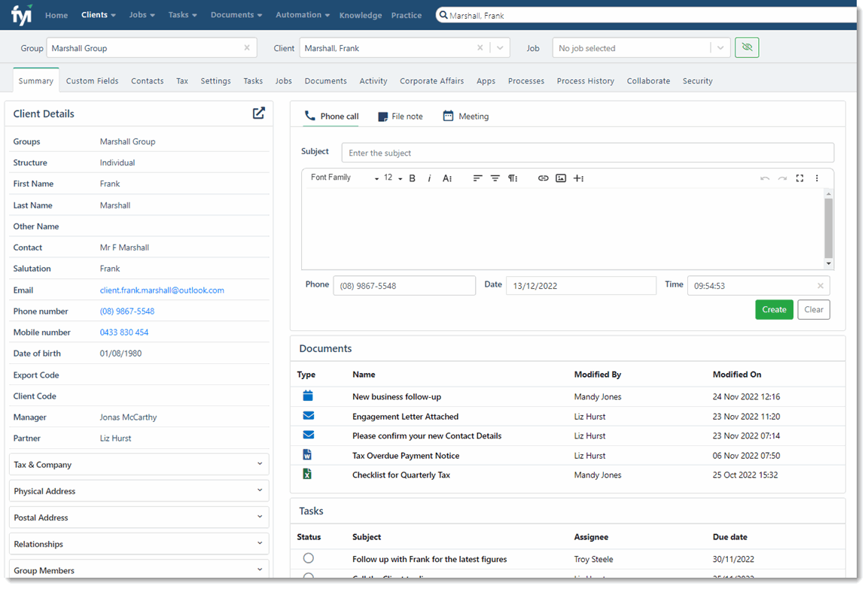Insert an image into the note
Image resolution: width=868 pixels, height=589 pixels.
560,178
